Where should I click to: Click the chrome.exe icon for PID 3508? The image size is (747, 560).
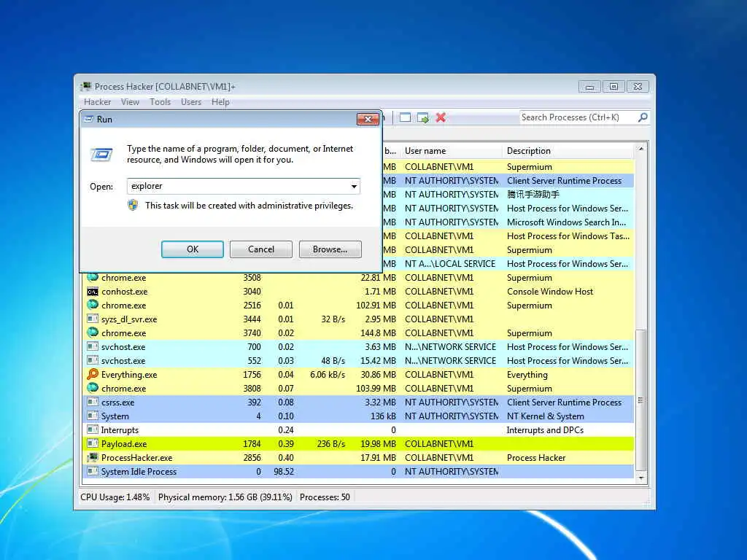click(x=93, y=277)
